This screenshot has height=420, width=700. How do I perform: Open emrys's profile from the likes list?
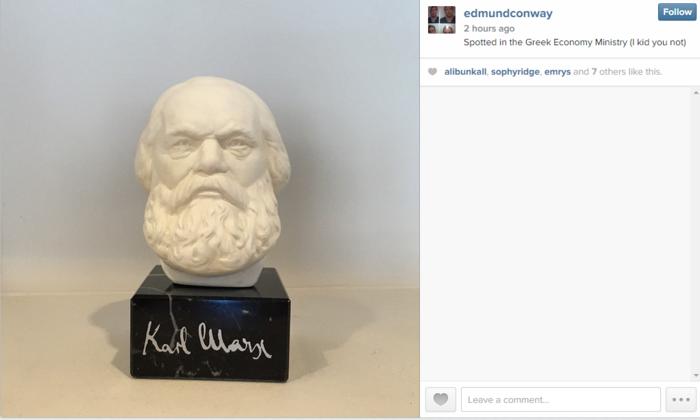click(557, 72)
